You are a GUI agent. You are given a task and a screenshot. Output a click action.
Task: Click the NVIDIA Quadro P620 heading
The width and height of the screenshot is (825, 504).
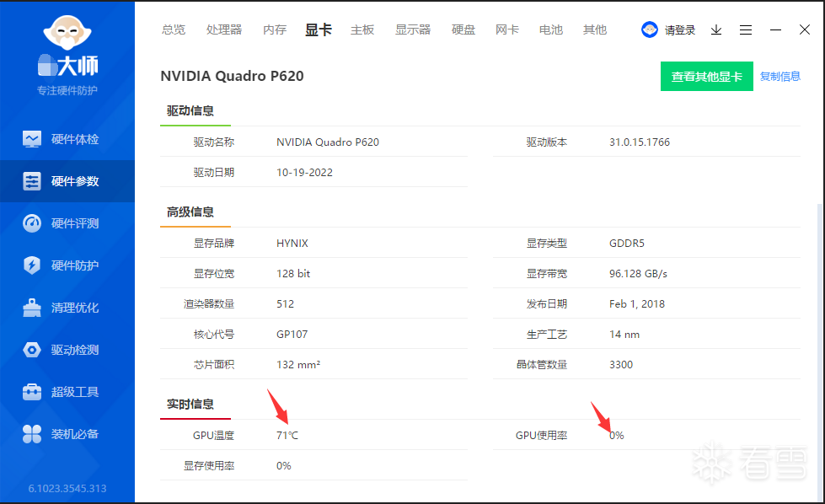click(232, 76)
